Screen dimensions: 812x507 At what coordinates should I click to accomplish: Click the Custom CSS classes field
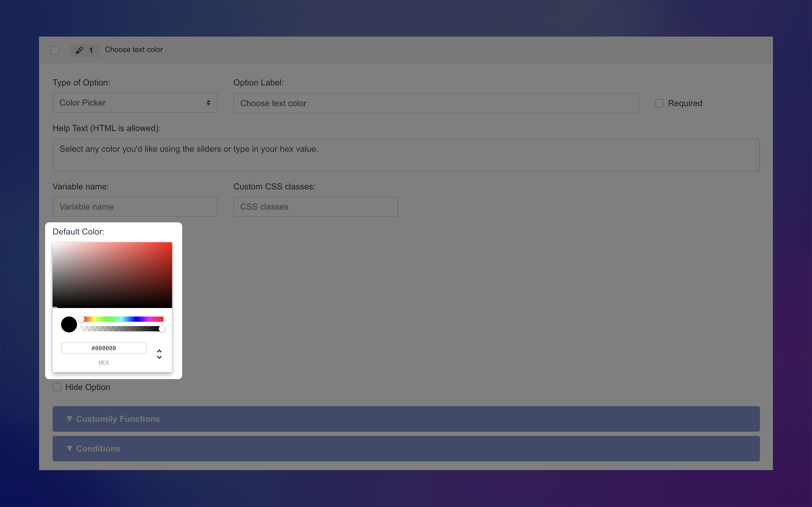pos(315,207)
